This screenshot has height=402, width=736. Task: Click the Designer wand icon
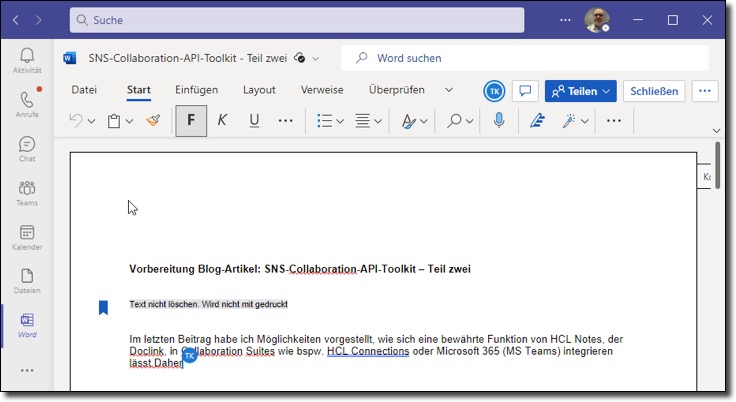click(x=568, y=121)
